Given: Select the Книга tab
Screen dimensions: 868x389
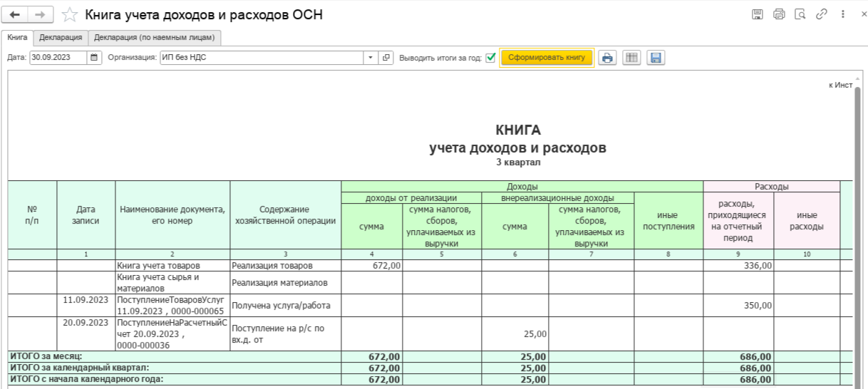Looking at the screenshot, I should click(17, 37).
